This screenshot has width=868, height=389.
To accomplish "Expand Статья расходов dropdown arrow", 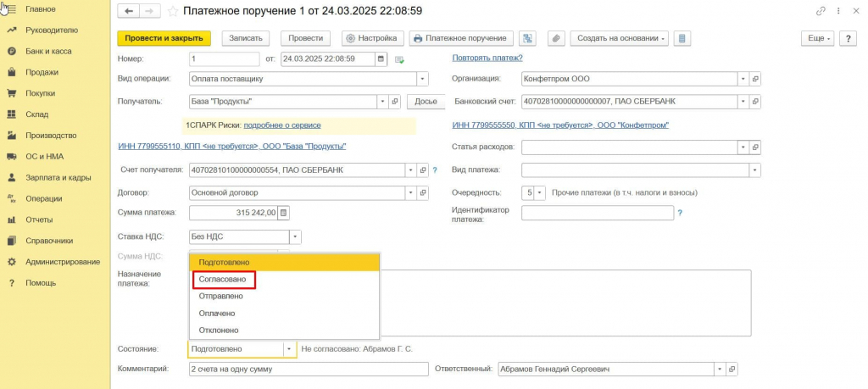I will pyautogui.click(x=743, y=147).
